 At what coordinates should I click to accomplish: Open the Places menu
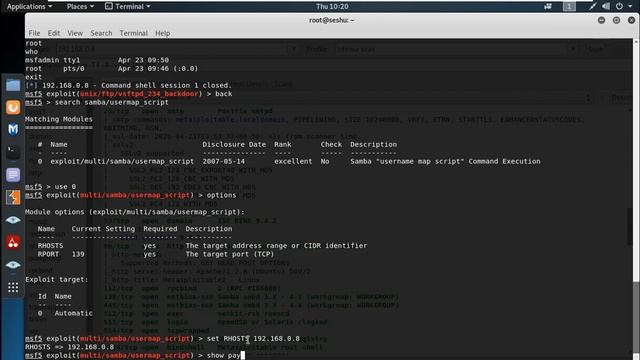80,6
